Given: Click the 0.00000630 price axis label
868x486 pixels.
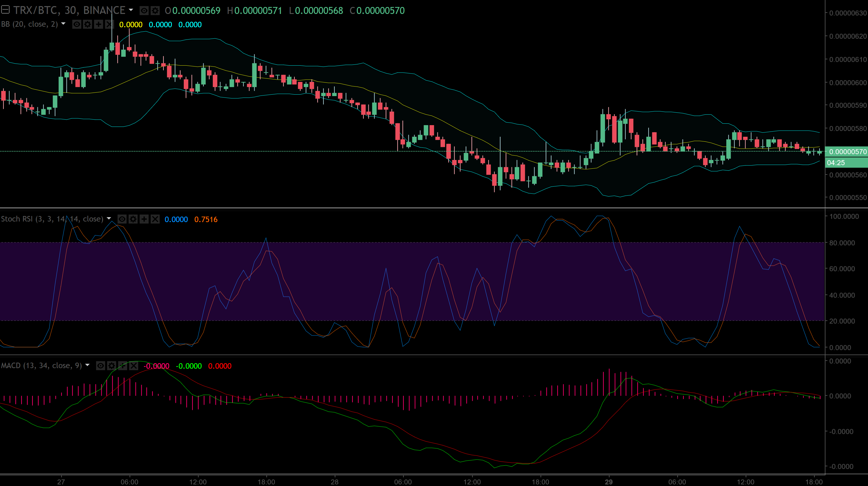Looking at the screenshot, I should pyautogui.click(x=848, y=13).
